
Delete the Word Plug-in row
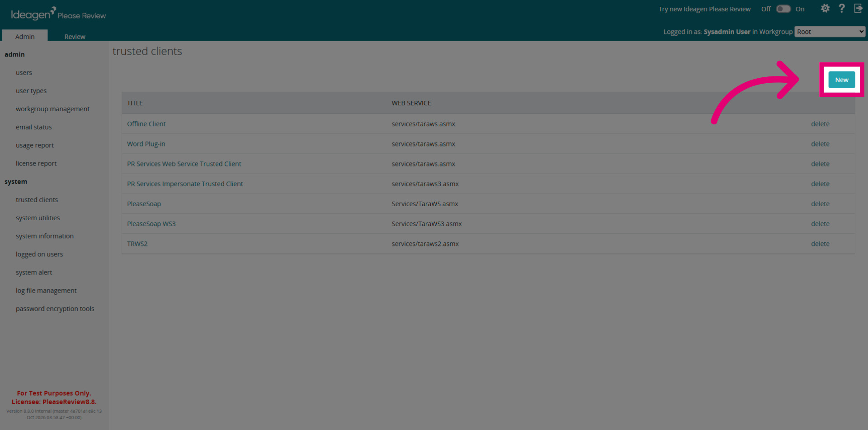(820, 144)
